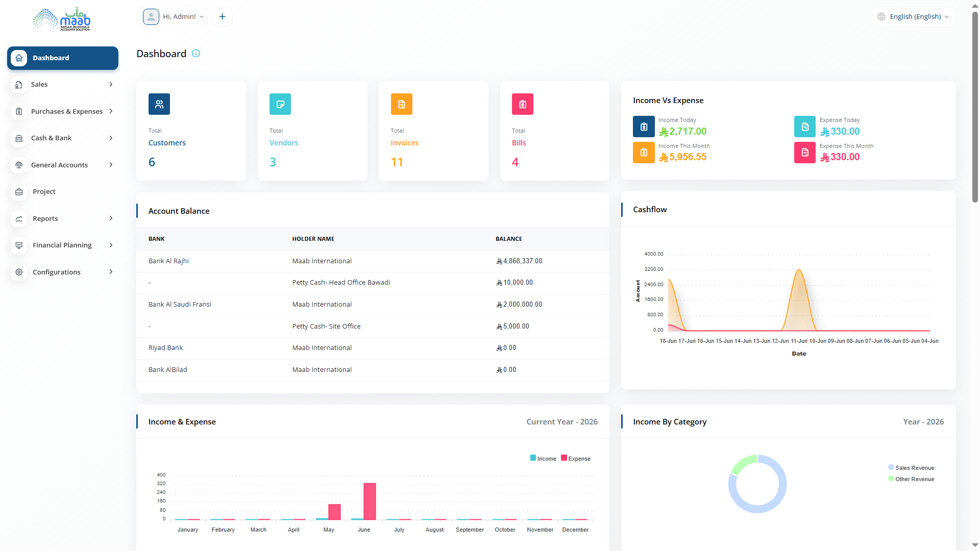The image size is (980, 551).
Task: Expand the Configurations chevron
Action: [x=111, y=272]
